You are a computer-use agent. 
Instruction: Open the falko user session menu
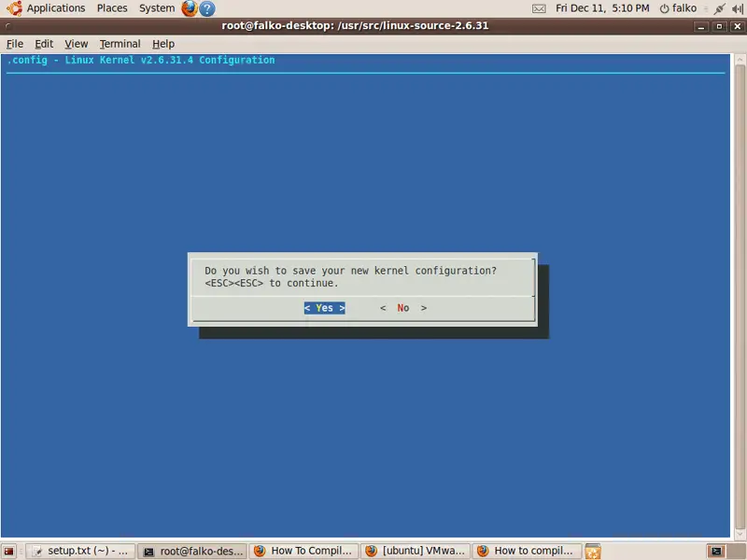click(x=679, y=8)
